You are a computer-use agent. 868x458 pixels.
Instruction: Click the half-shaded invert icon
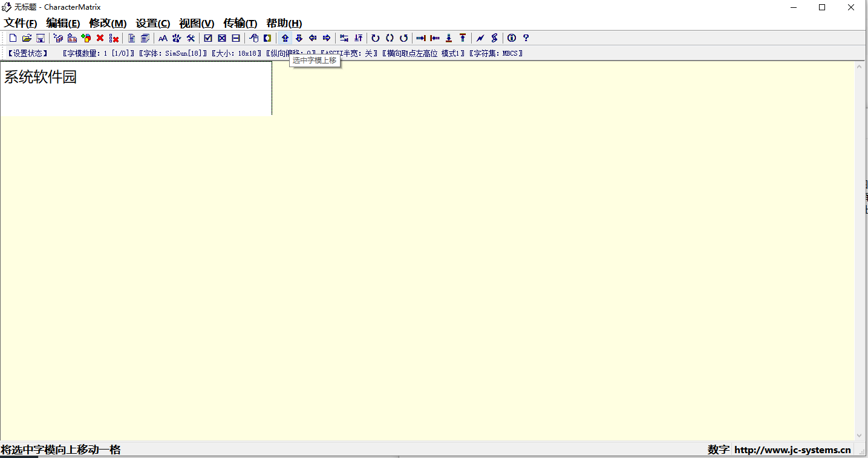click(267, 38)
